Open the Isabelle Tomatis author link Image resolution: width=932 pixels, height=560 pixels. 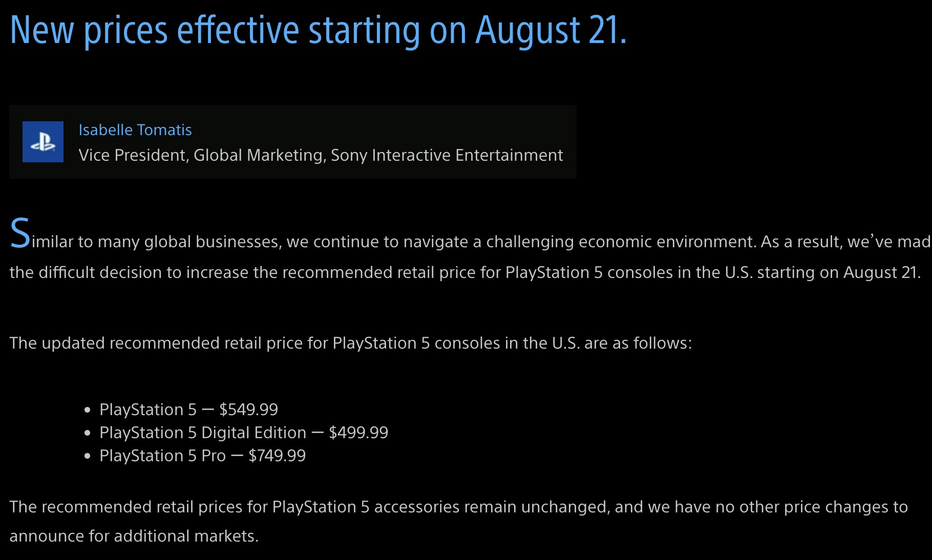coord(135,130)
